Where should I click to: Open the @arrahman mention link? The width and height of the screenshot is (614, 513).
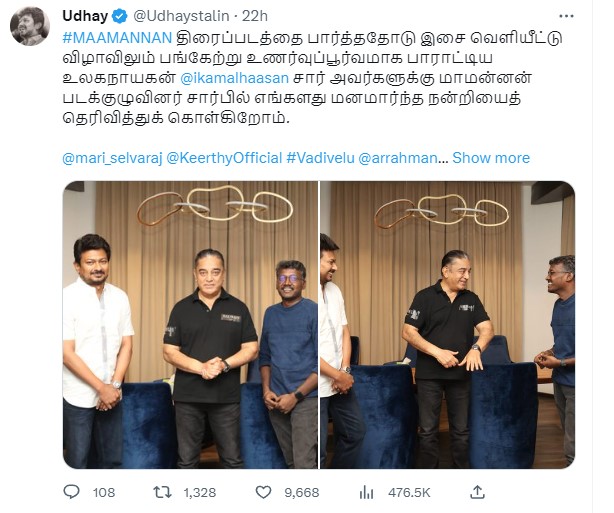pyautogui.click(x=398, y=158)
